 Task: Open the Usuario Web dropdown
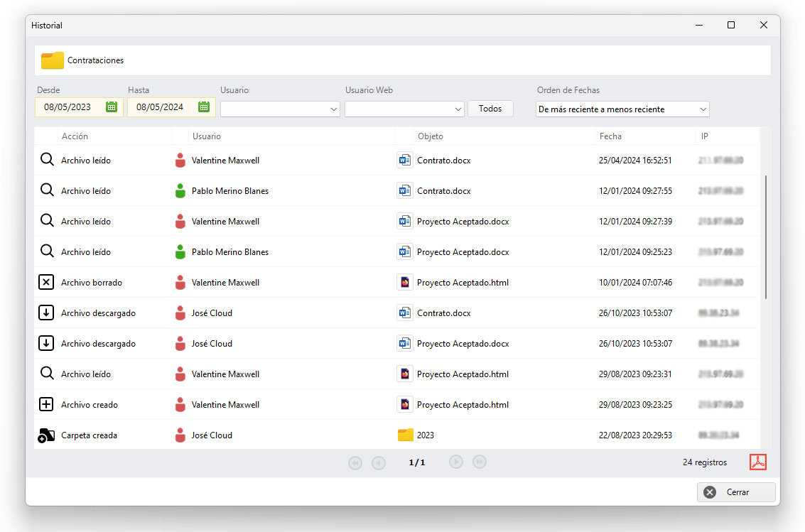pos(404,109)
